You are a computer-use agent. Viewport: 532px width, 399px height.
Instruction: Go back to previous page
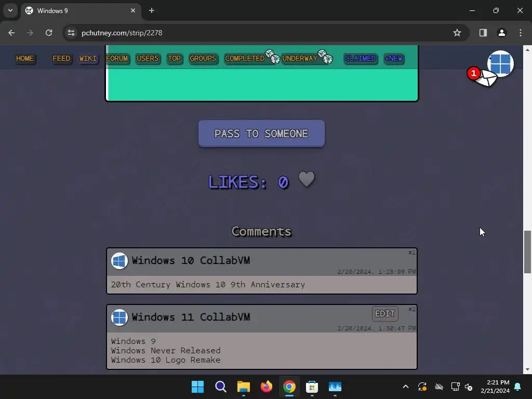click(11, 33)
